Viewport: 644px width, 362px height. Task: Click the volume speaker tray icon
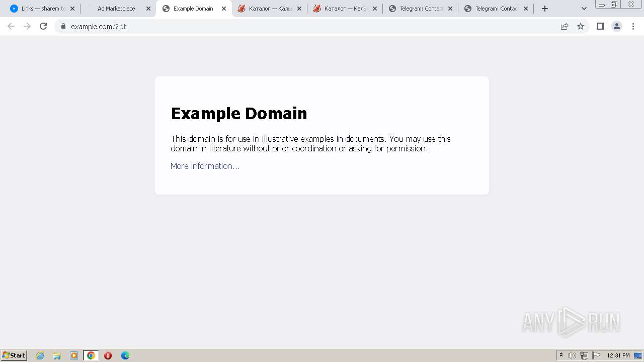(572, 355)
